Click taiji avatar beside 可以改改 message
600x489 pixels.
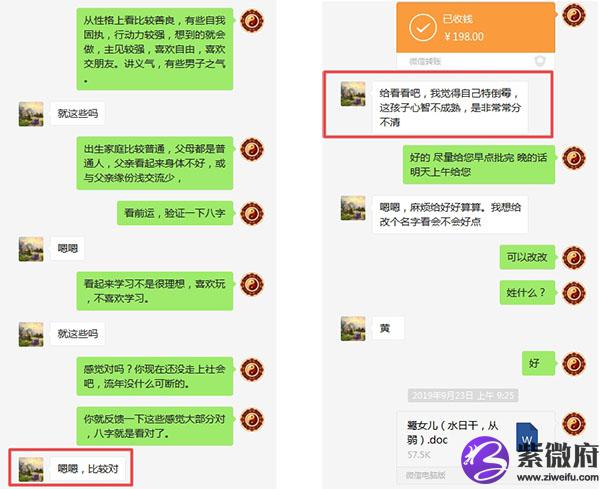tap(574, 258)
